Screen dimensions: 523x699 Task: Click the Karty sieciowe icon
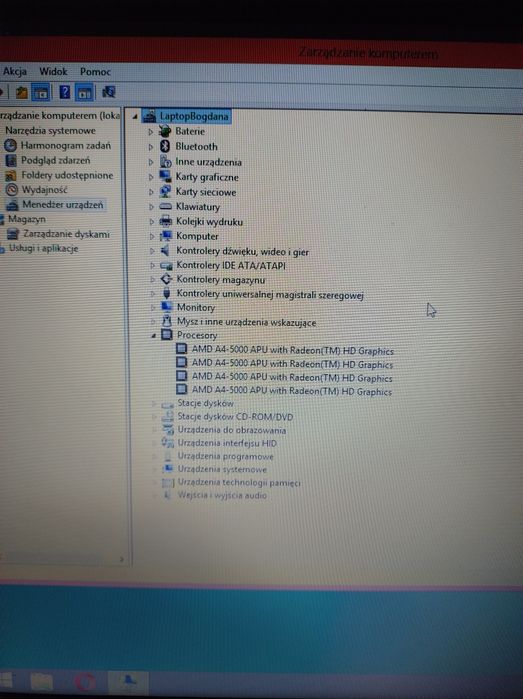click(x=165, y=192)
